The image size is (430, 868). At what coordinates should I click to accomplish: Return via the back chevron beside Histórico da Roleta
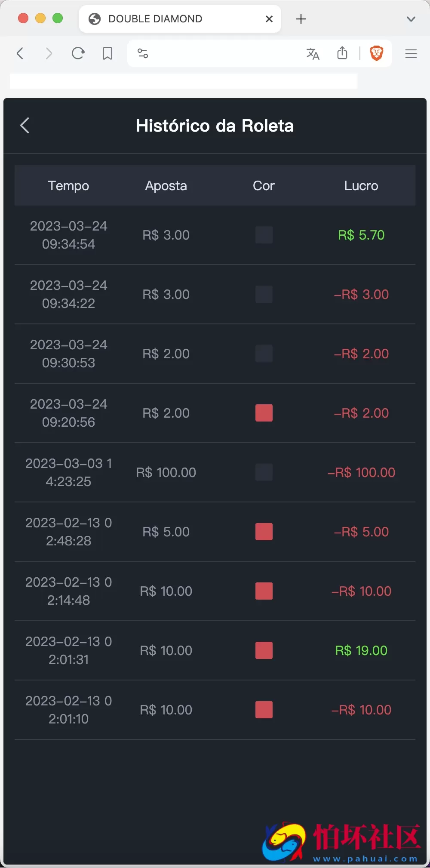(x=25, y=126)
